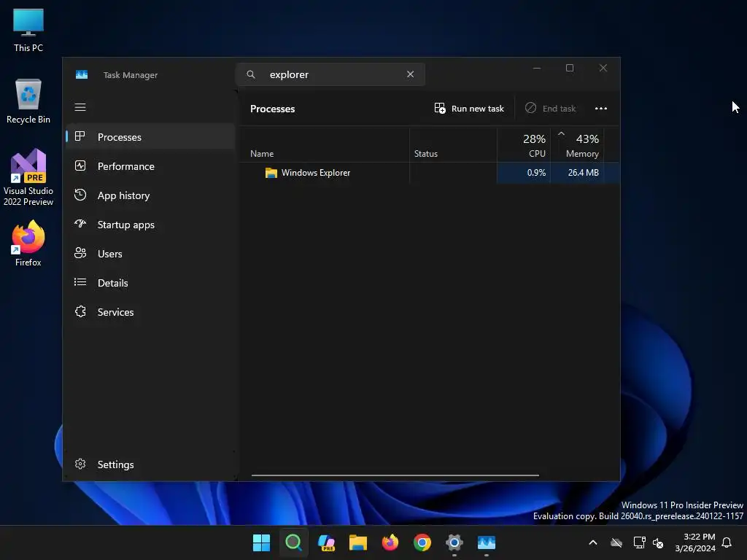Click the search magnifier icon

(251, 74)
